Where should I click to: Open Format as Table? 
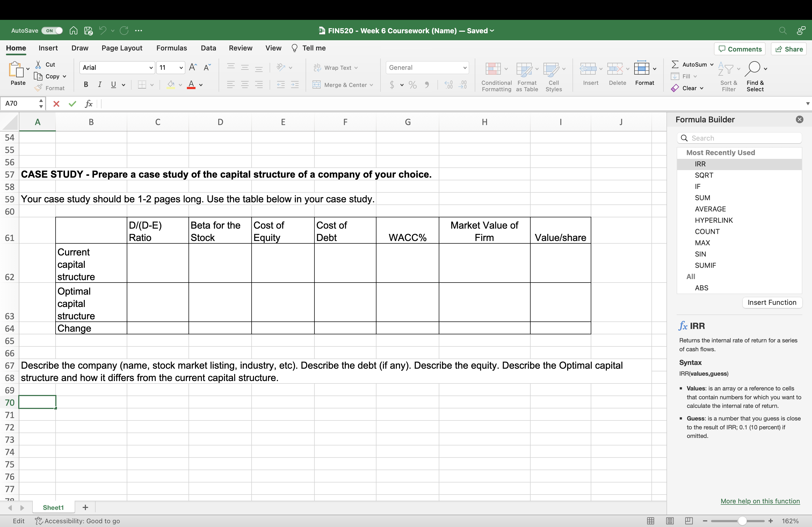[527, 77]
